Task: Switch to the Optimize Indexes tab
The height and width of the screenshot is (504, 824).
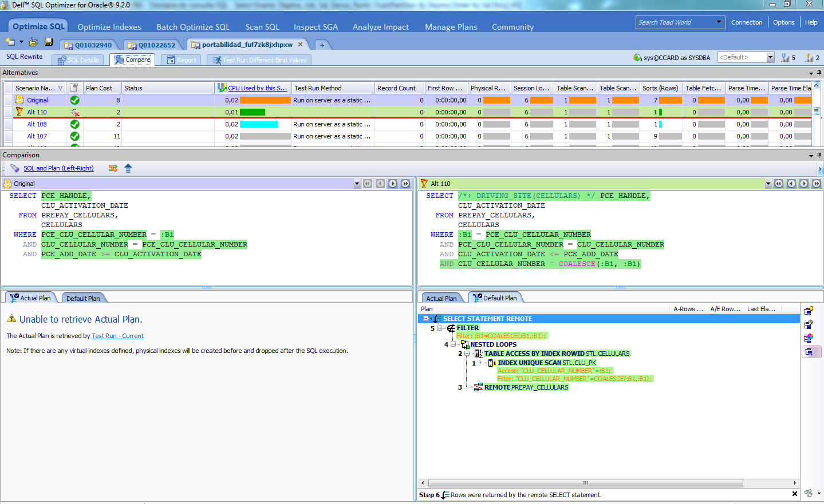Action: pos(109,27)
